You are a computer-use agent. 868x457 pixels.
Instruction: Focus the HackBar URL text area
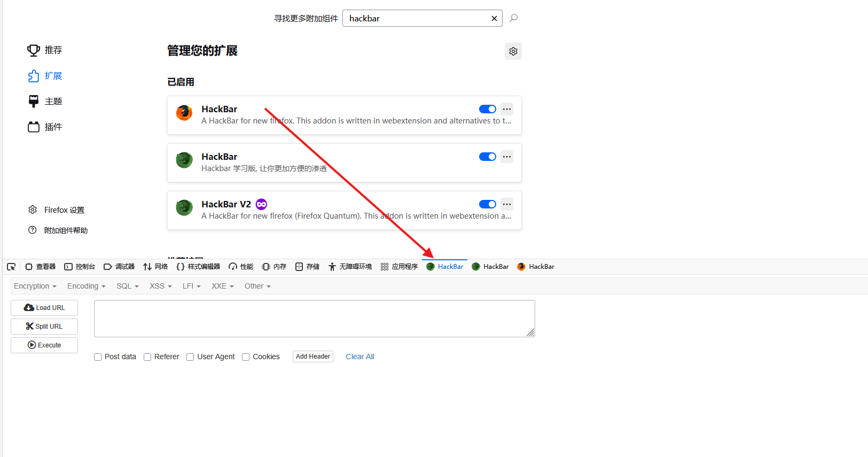[315, 319]
